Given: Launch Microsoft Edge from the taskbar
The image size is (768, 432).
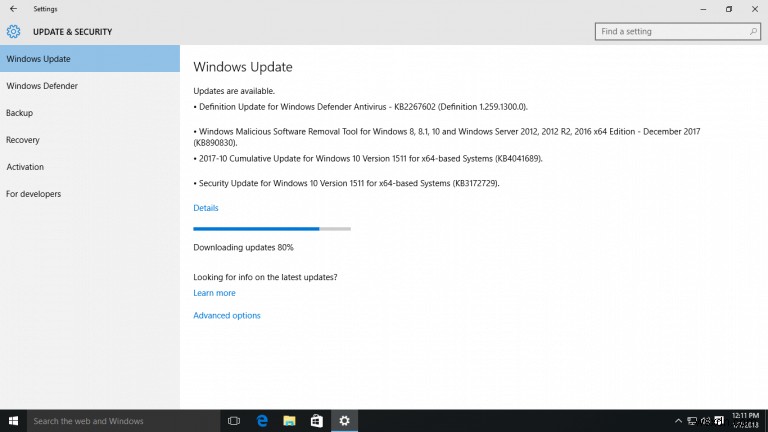Looking at the screenshot, I should pyautogui.click(x=262, y=421).
